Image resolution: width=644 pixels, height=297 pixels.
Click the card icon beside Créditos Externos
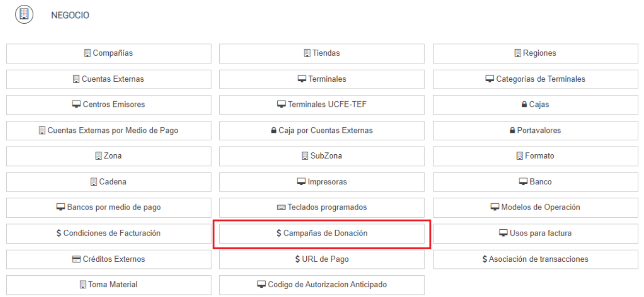click(x=76, y=259)
